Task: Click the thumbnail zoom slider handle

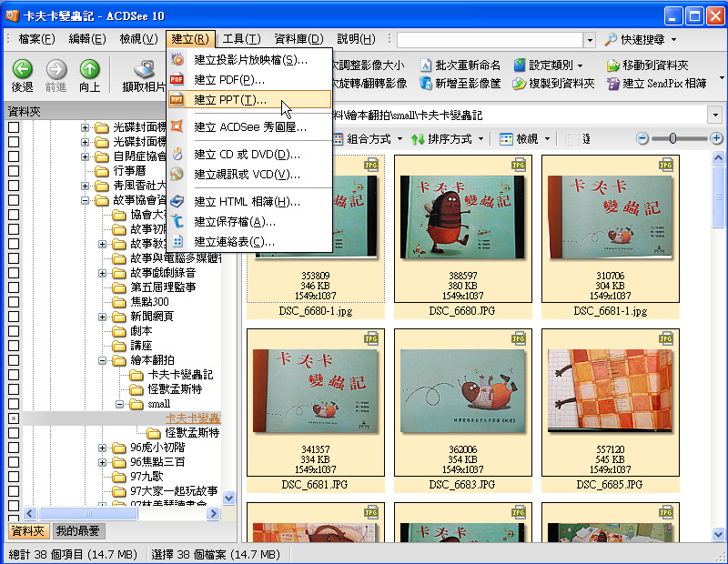Action: 672,138
